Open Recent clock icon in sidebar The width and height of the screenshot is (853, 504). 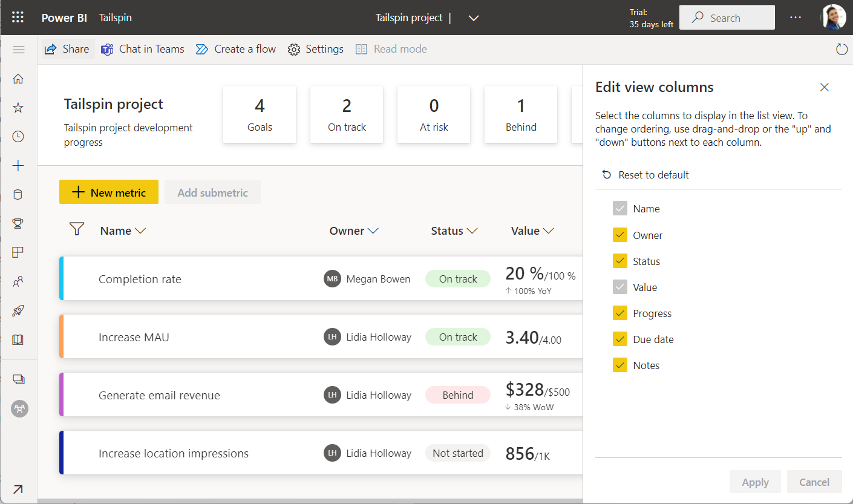pos(18,137)
